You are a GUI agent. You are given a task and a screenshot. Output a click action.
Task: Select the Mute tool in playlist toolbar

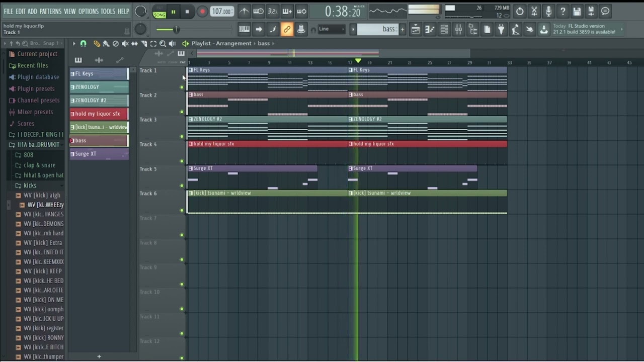[x=125, y=44]
